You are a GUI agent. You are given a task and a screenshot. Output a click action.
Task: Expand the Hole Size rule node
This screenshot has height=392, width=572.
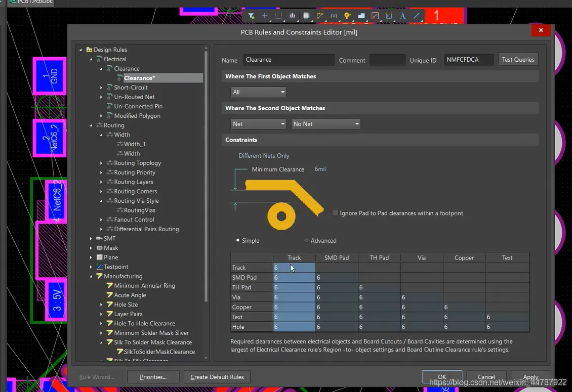pos(101,304)
